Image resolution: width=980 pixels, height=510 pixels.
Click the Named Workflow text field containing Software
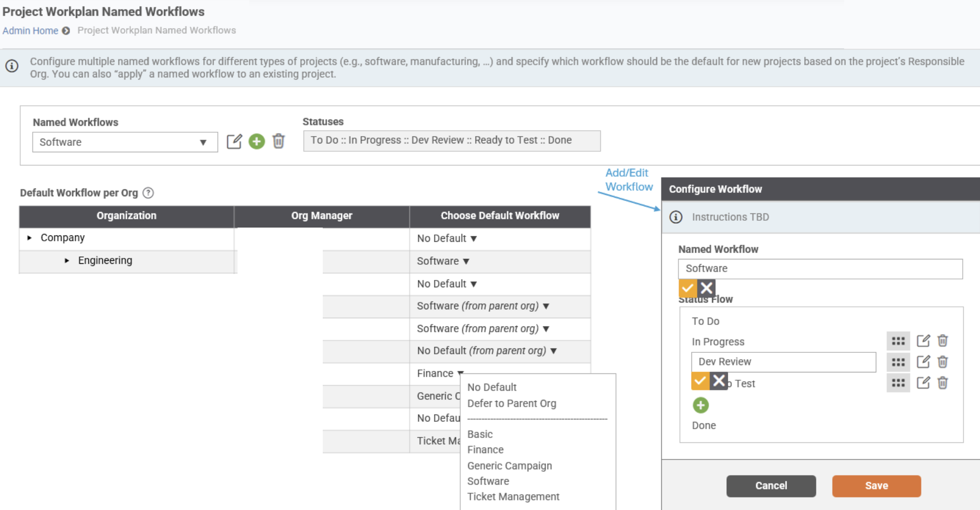(820, 268)
